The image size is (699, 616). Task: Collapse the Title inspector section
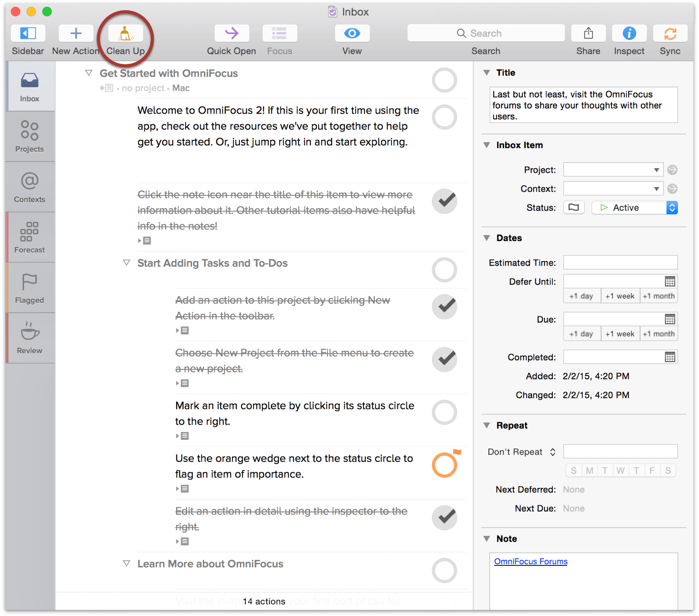click(x=487, y=73)
